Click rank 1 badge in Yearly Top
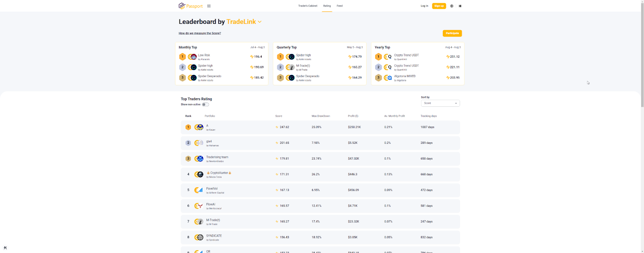The image size is (644, 253). (x=378, y=57)
